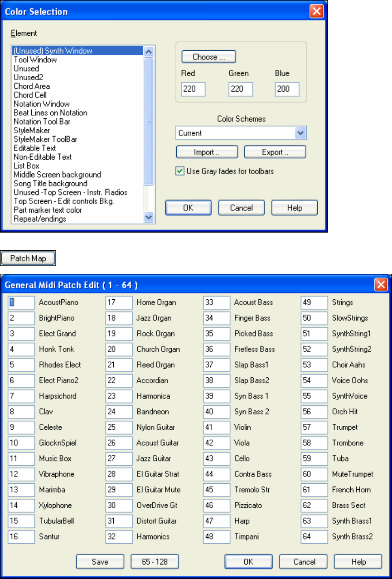Click the Home Organ patch number field
The height and width of the screenshot is (579, 392).
(x=119, y=302)
